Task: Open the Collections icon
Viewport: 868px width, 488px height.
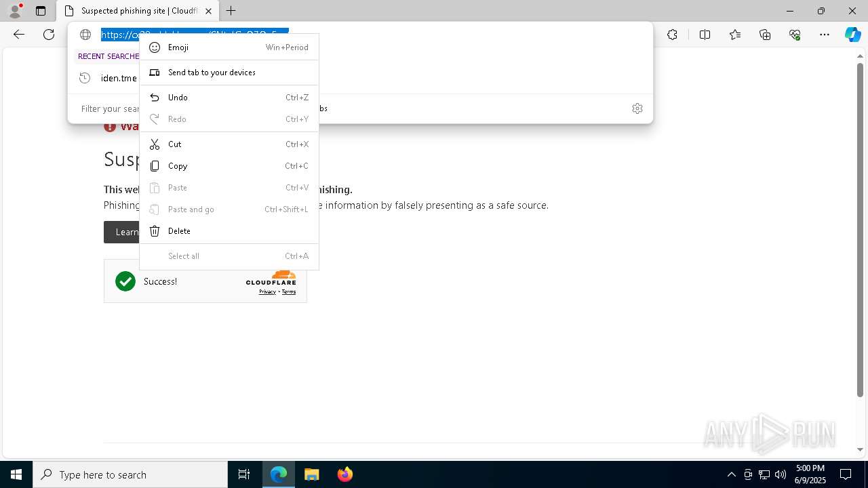Action: (x=765, y=35)
